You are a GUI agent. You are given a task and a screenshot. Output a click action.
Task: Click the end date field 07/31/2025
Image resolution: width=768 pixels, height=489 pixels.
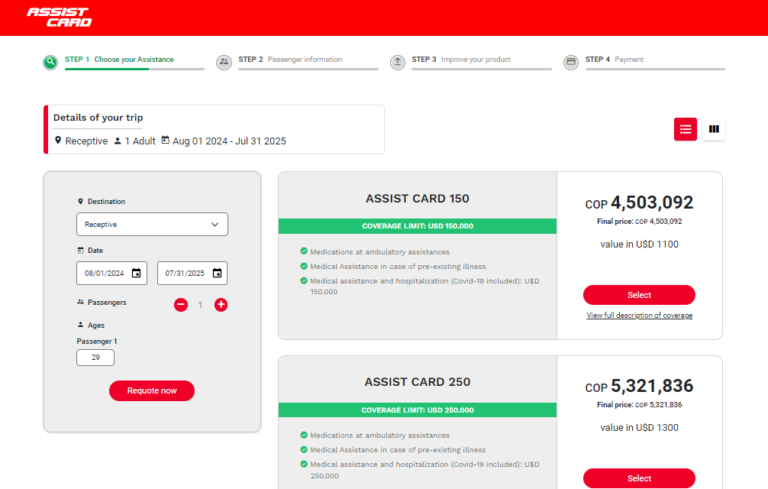[192, 273]
